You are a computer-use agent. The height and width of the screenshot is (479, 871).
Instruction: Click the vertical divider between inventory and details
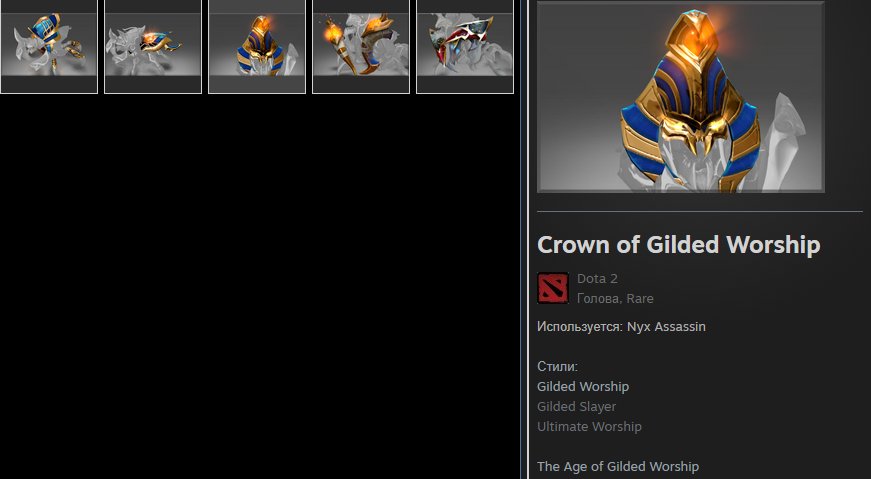point(524,240)
